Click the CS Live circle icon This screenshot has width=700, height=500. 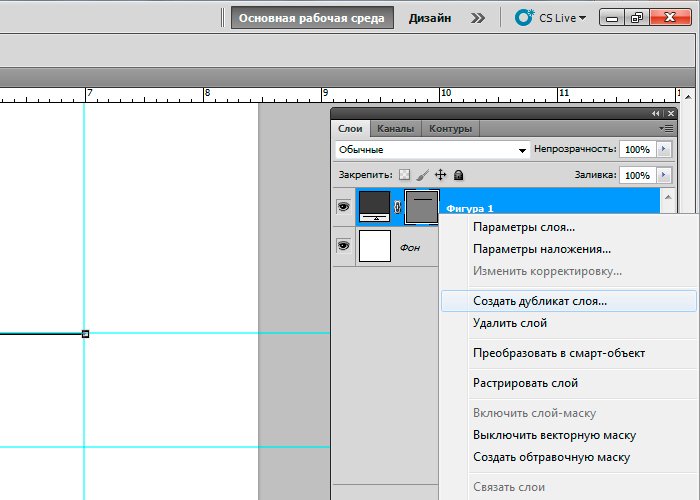(x=524, y=17)
